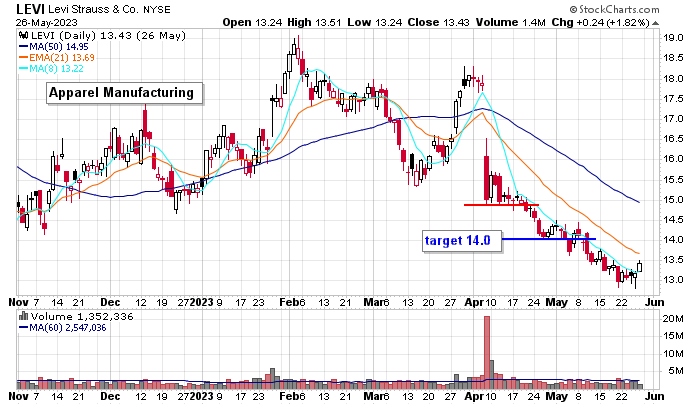This screenshot has height=405, width=700.
Task: Click the EMA(21) 13.69 legend entry
Action: point(59,55)
